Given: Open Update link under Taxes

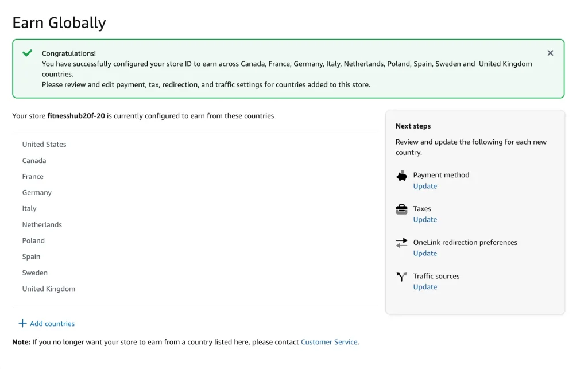Looking at the screenshot, I should [x=425, y=220].
